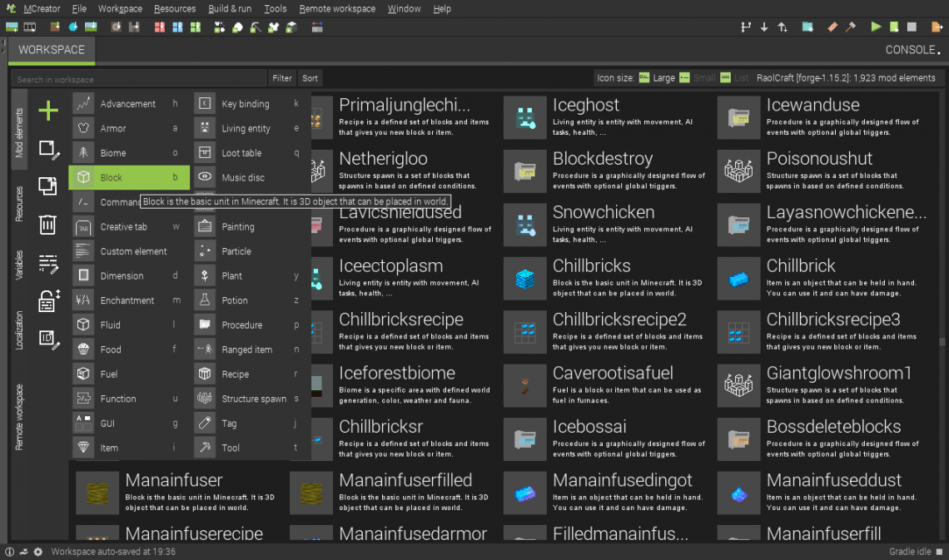Click the green Run client play icon
The width and height of the screenshot is (949, 560).
875,27
